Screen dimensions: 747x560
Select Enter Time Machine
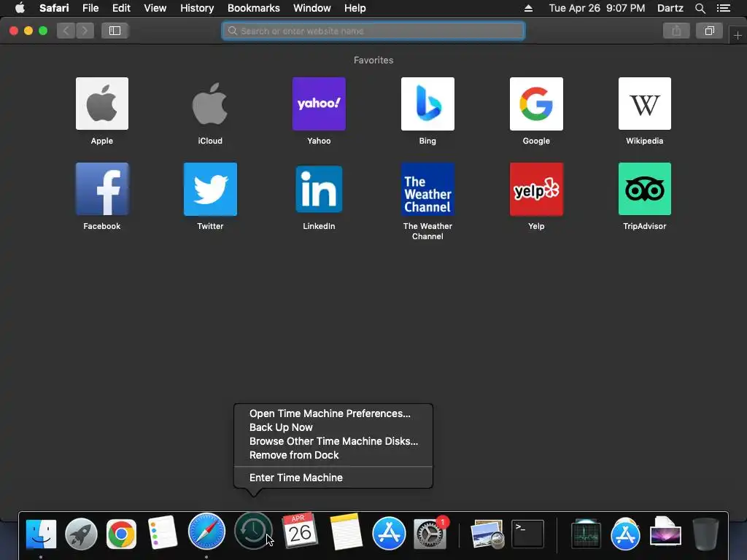click(296, 478)
